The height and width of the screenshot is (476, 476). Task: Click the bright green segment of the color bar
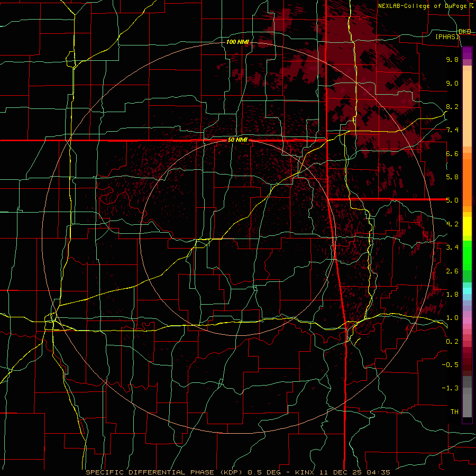click(467, 255)
